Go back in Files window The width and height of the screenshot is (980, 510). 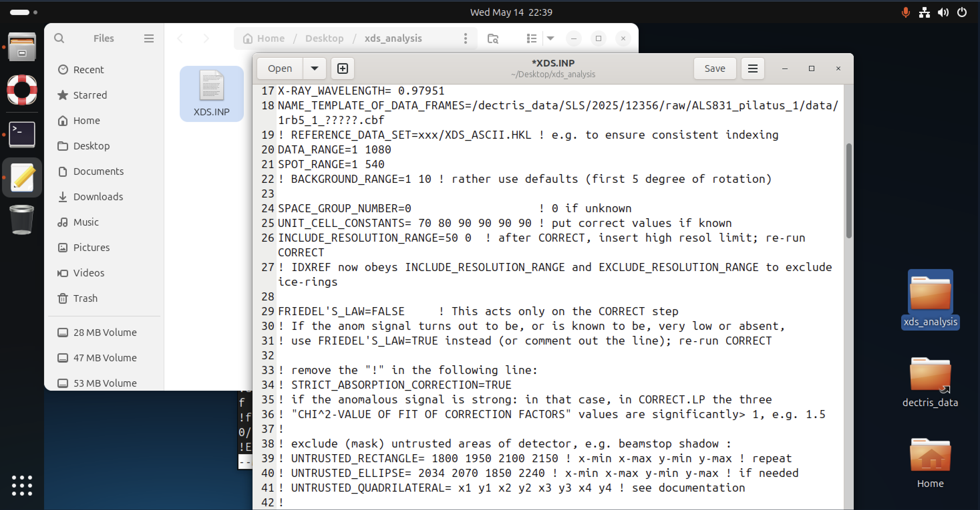pyautogui.click(x=180, y=38)
